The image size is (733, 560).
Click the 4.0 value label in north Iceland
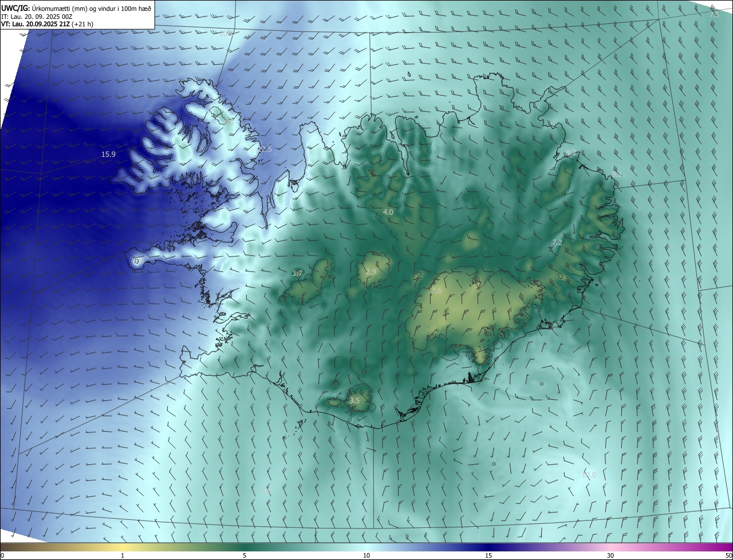pyautogui.click(x=388, y=212)
